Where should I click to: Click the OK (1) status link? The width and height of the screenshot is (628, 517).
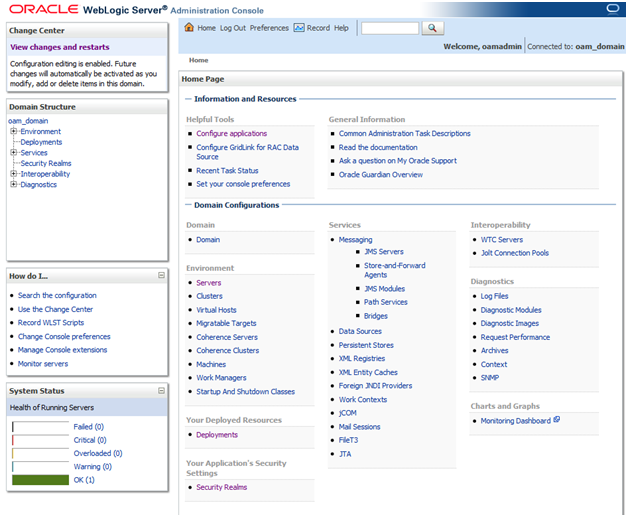coord(84,480)
